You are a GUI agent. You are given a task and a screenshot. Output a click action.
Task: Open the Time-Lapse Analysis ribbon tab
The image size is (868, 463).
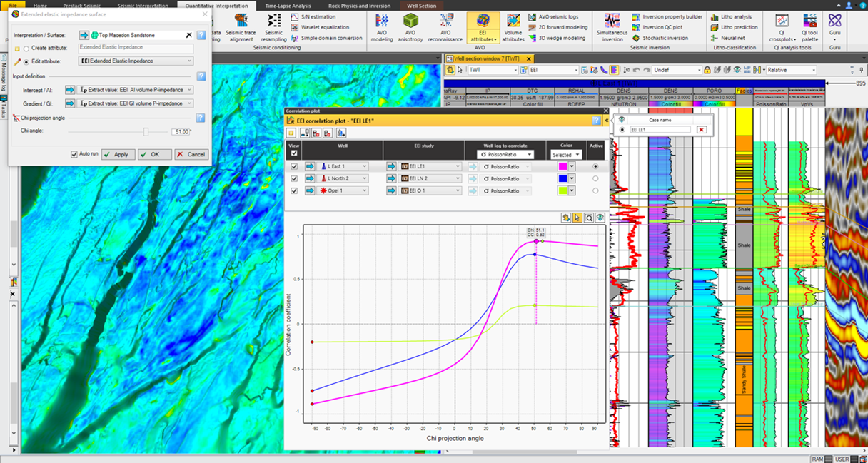290,5
